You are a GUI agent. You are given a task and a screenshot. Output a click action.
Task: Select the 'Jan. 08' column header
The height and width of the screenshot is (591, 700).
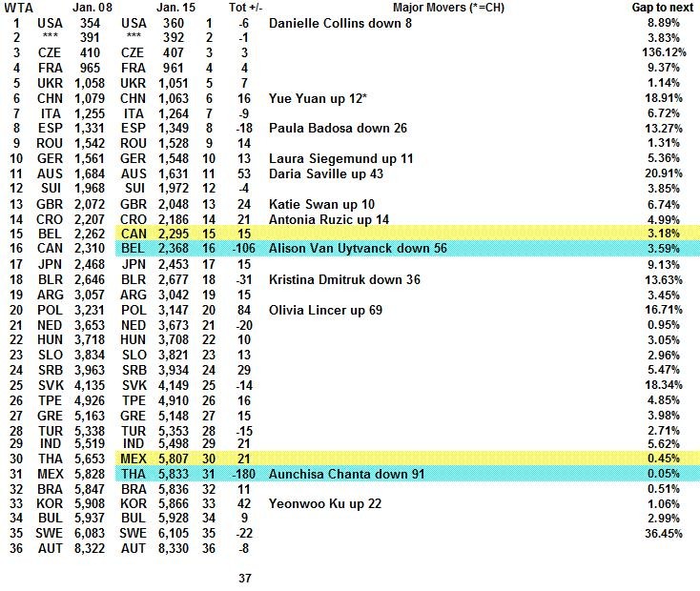[90, 7]
